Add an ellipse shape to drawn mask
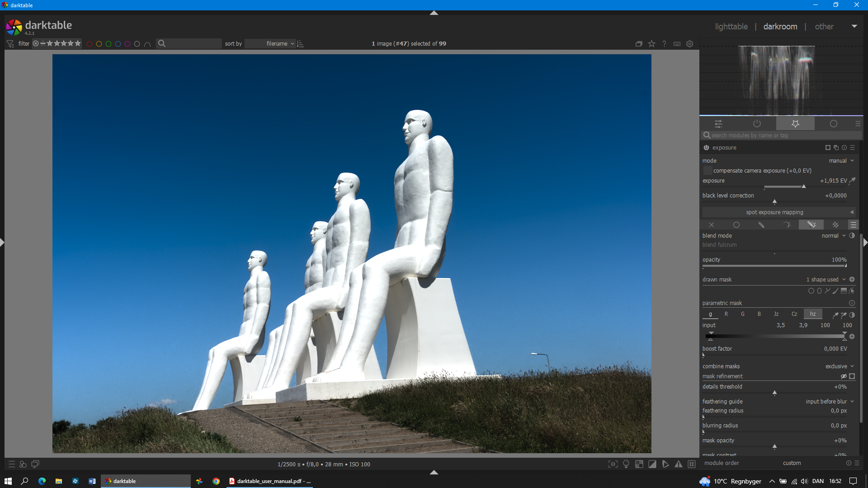This screenshot has height=488, width=868. coord(819,291)
